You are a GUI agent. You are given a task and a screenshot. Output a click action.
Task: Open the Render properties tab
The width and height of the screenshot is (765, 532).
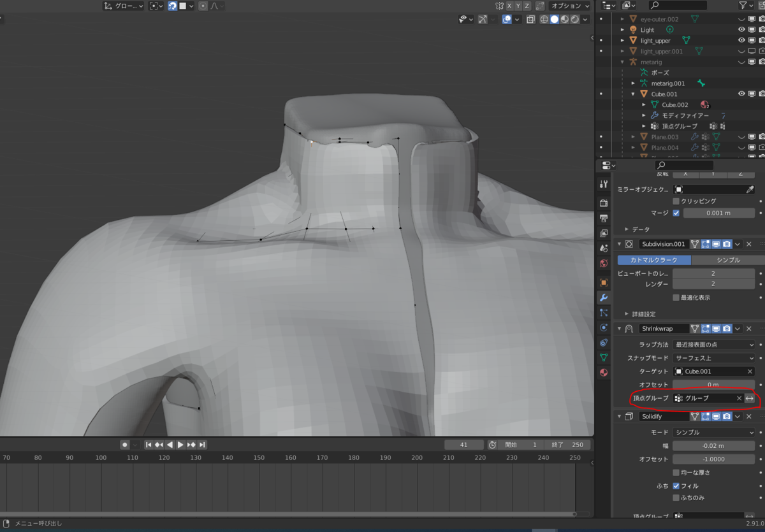click(x=604, y=203)
